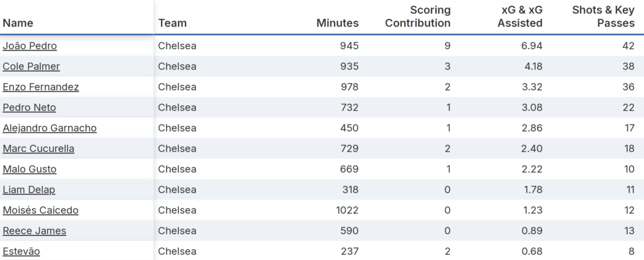Viewport: 644px width, 260px height.
Task: Go to Malo Gusto's page
Action: click(30, 169)
